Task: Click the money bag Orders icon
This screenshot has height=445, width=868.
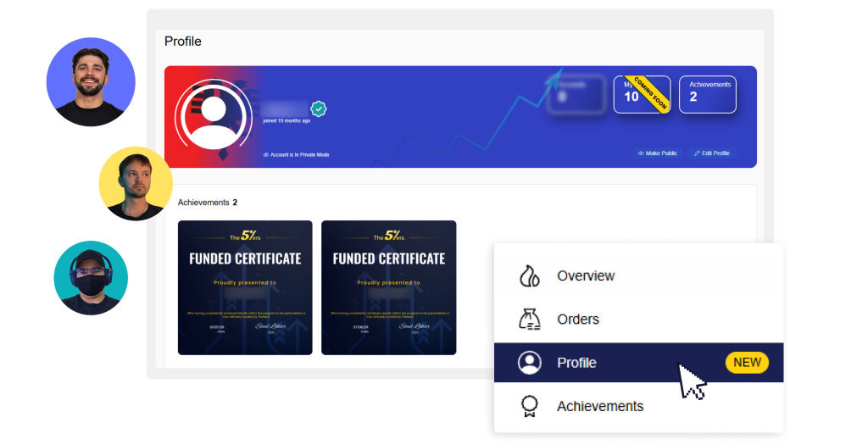Action: (530, 320)
